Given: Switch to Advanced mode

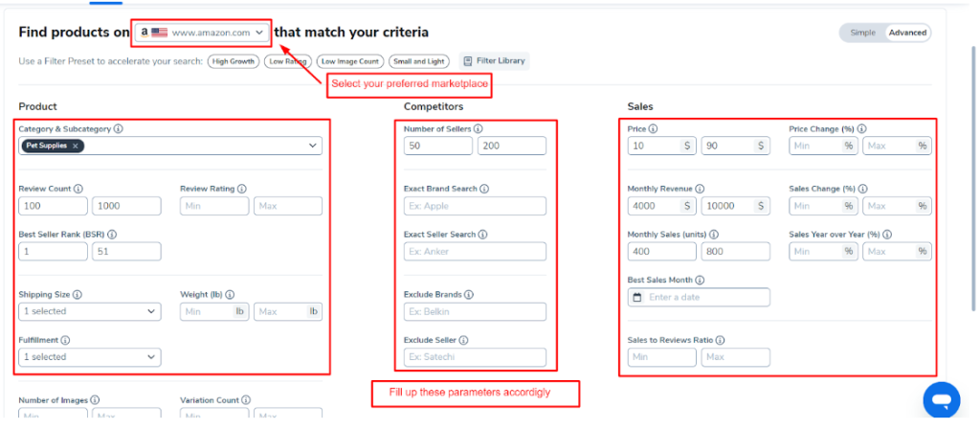Looking at the screenshot, I should point(907,33).
